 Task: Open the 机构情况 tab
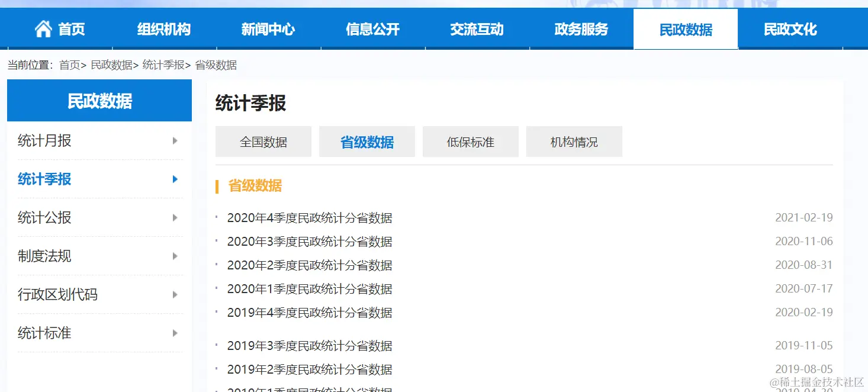(x=573, y=142)
